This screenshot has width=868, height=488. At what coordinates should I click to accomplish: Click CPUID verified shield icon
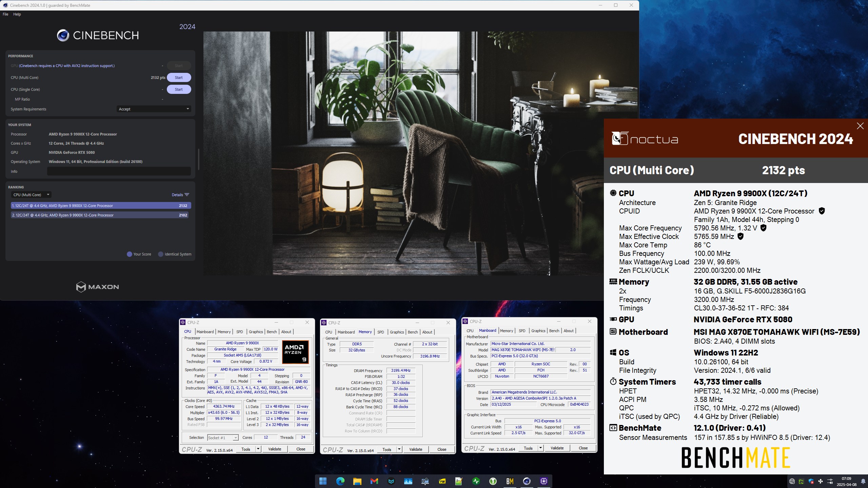click(822, 211)
